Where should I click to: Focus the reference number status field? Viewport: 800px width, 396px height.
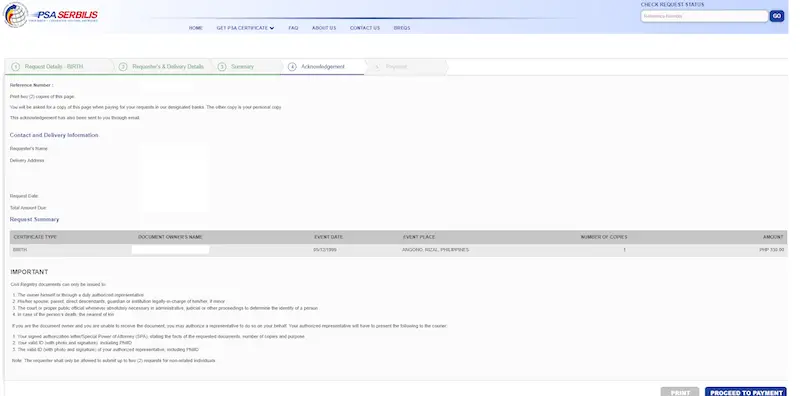pos(704,16)
